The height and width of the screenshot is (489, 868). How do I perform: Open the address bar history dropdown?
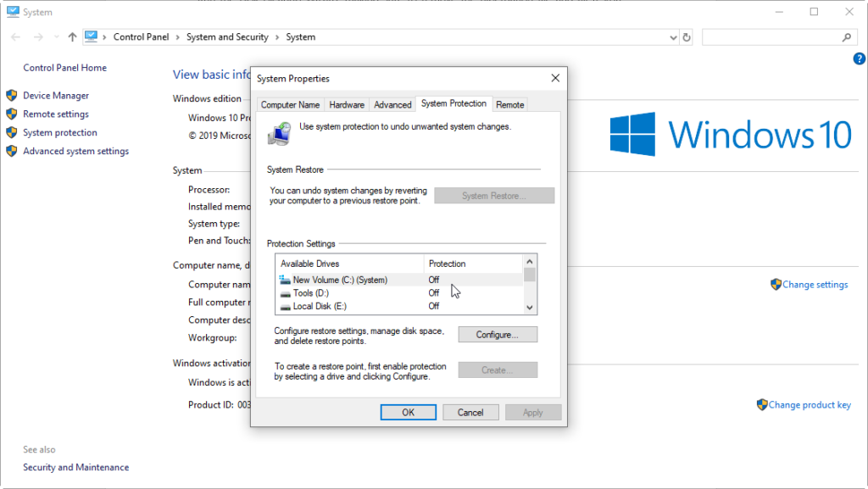673,37
